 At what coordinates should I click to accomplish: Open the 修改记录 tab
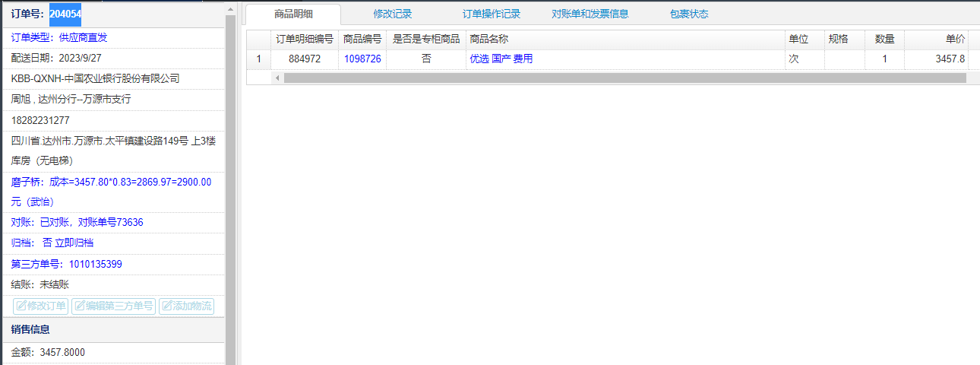pos(393,14)
